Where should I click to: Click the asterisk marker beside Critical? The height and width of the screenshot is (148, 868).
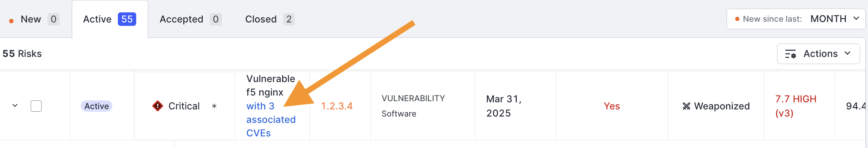click(x=214, y=106)
